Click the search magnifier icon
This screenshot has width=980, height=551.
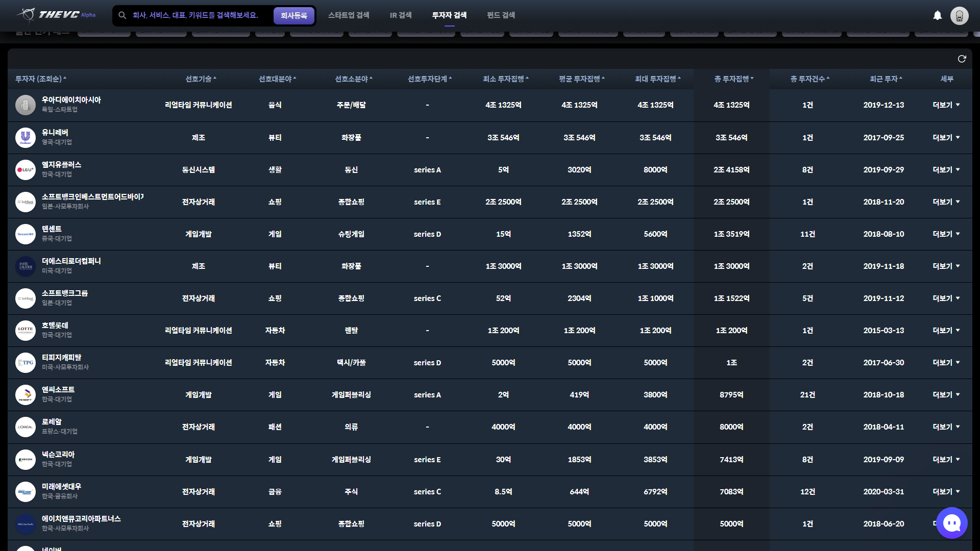click(122, 15)
